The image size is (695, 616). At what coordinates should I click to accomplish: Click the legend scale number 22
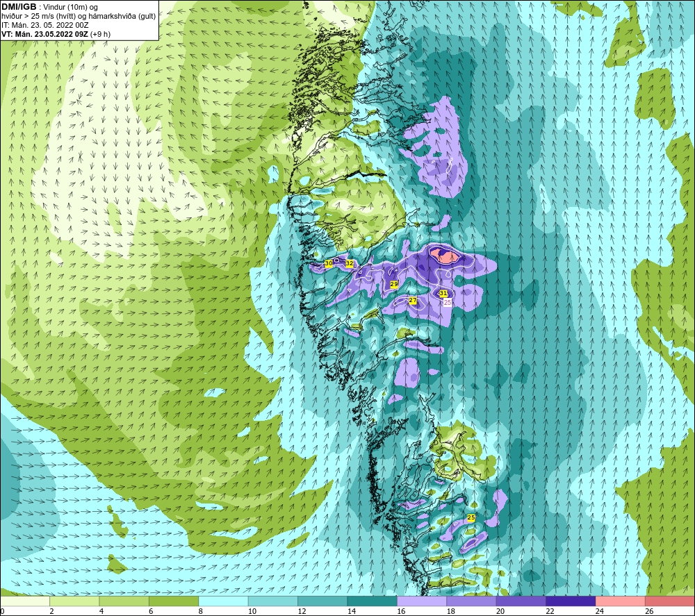tap(550, 611)
